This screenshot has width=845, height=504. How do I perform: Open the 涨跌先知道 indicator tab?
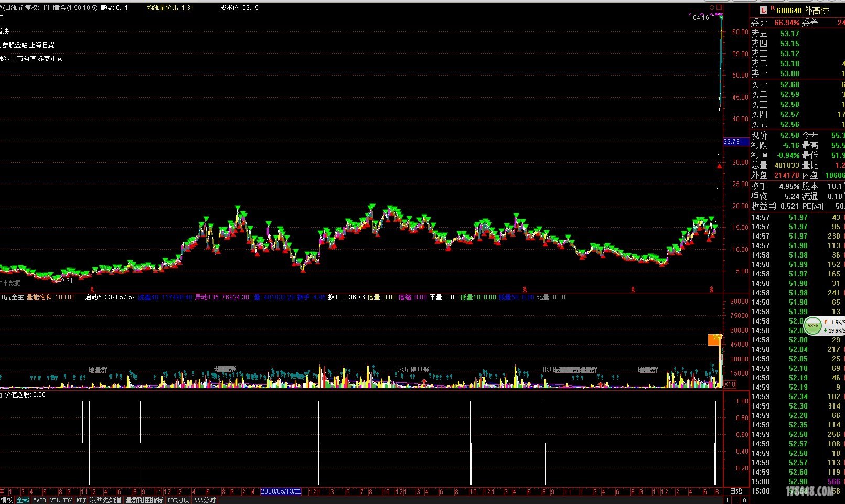click(x=105, y=500)
